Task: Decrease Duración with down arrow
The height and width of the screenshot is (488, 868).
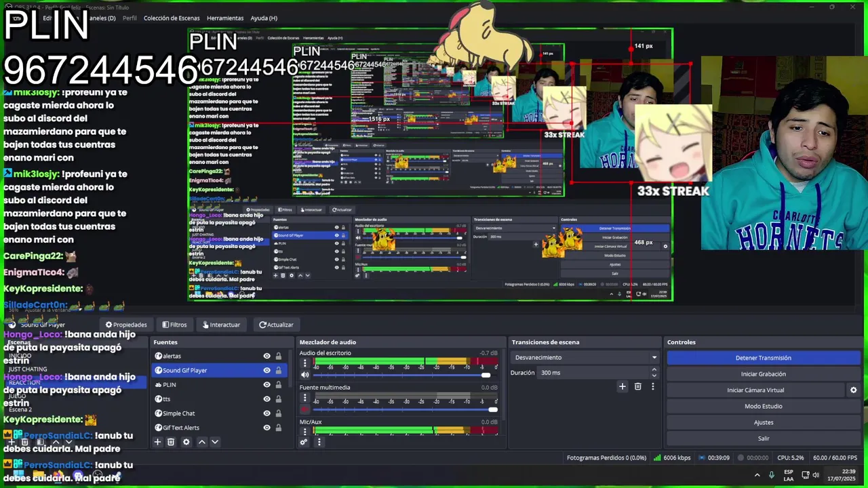Action: [654, 375]
